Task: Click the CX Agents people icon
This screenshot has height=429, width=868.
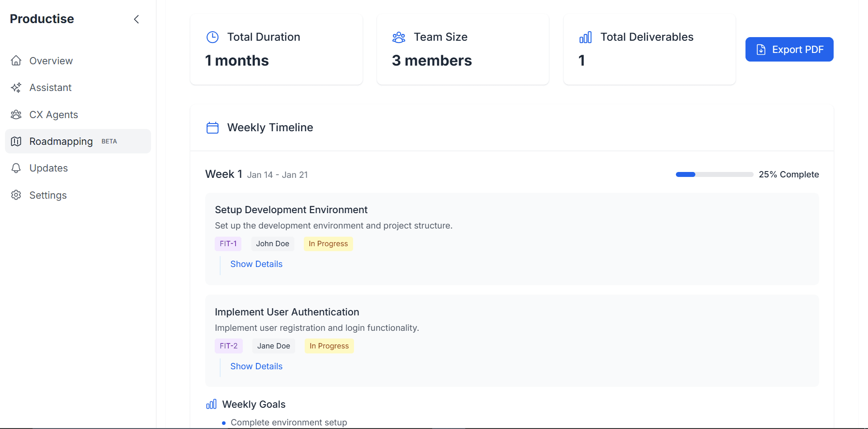Action: point(16,114)
